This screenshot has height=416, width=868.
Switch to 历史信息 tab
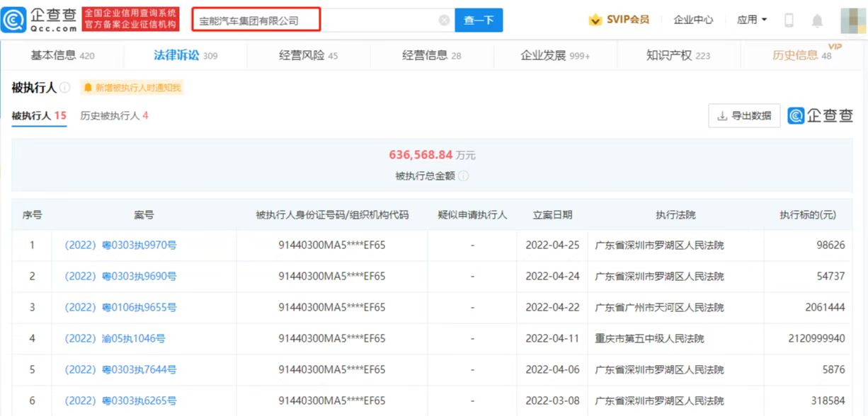coord(802,55)
